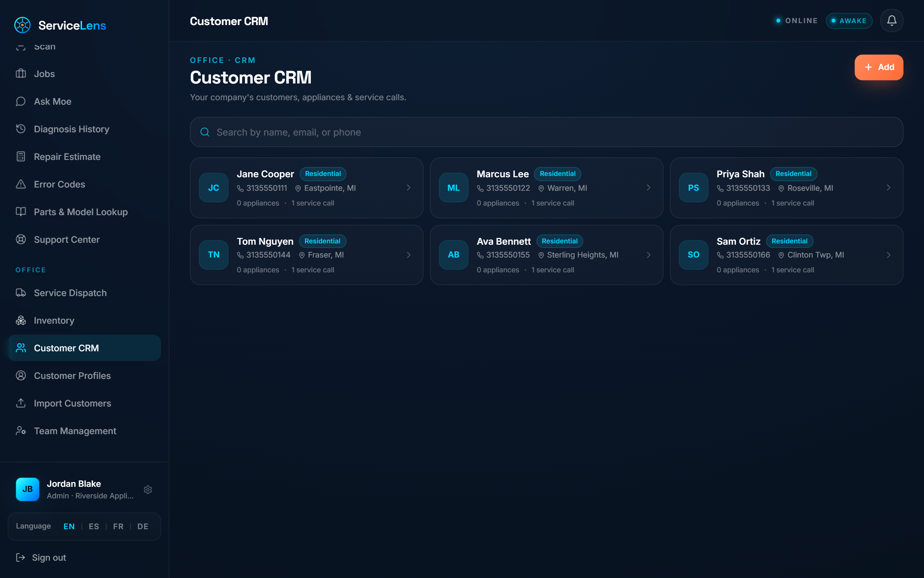Click phone icon on Jane Cooper card

[x=240, y=188]
